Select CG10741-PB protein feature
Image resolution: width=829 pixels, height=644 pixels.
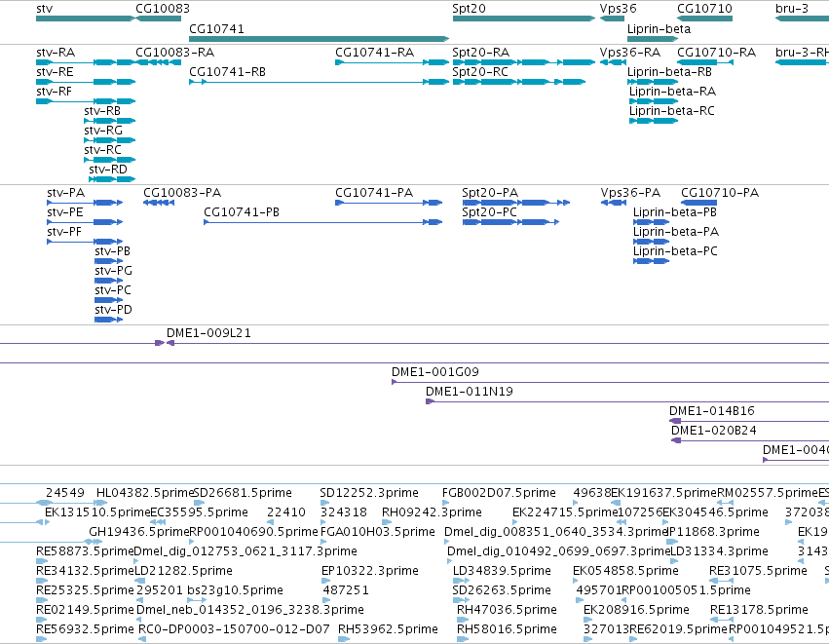coord(323,222)
